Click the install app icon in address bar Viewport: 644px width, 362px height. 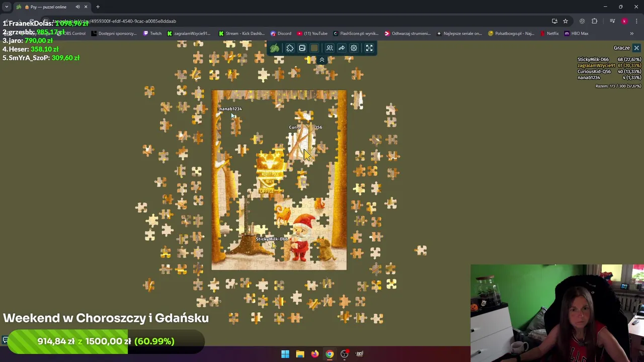pyautogui.click(x=554, y=21)
